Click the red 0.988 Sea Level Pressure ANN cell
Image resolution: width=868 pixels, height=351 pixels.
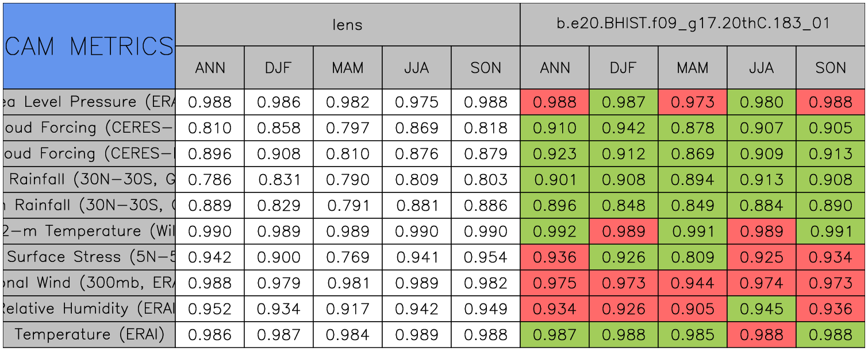click(x=555, y=102)
